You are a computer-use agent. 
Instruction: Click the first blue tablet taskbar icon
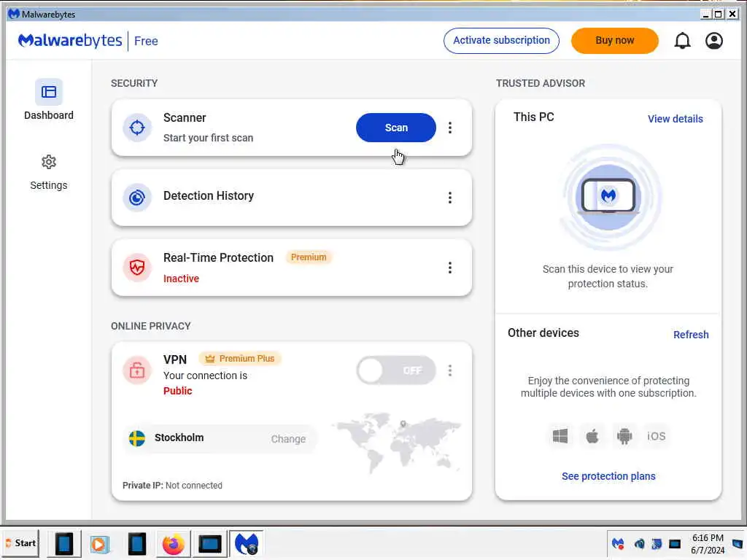[64, 544]
